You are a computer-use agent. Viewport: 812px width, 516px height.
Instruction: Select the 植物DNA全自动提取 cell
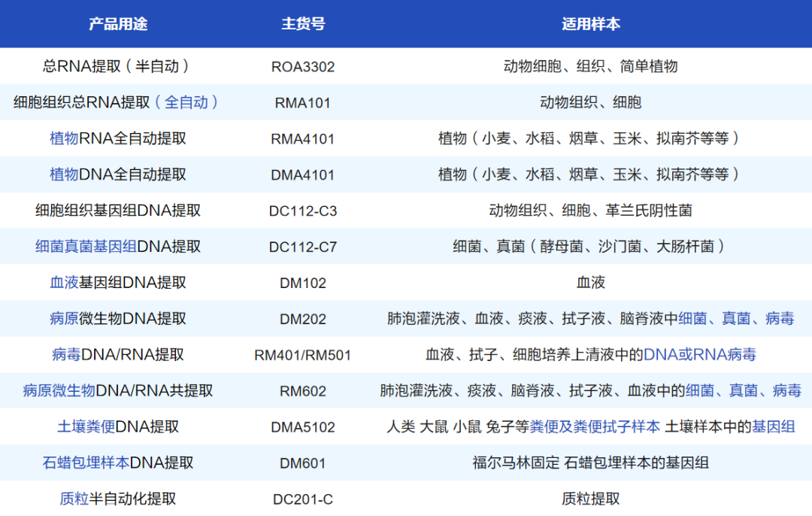click(118, 174)
